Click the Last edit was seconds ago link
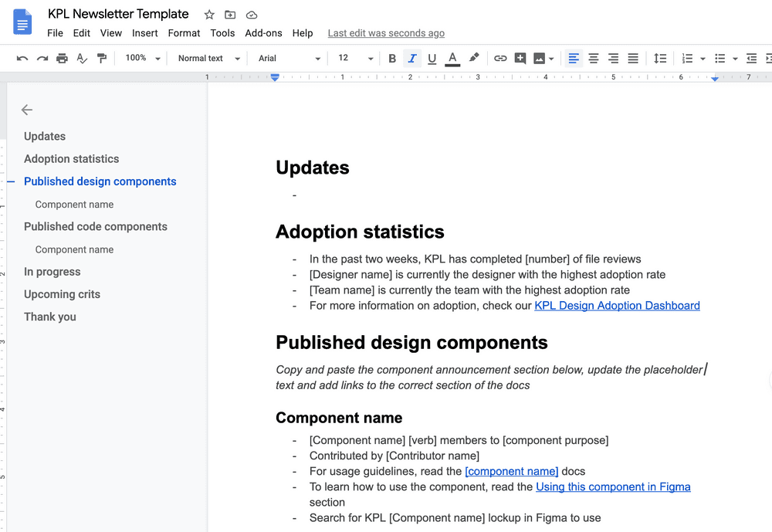 pyautogui.click(x=385, y=33)
